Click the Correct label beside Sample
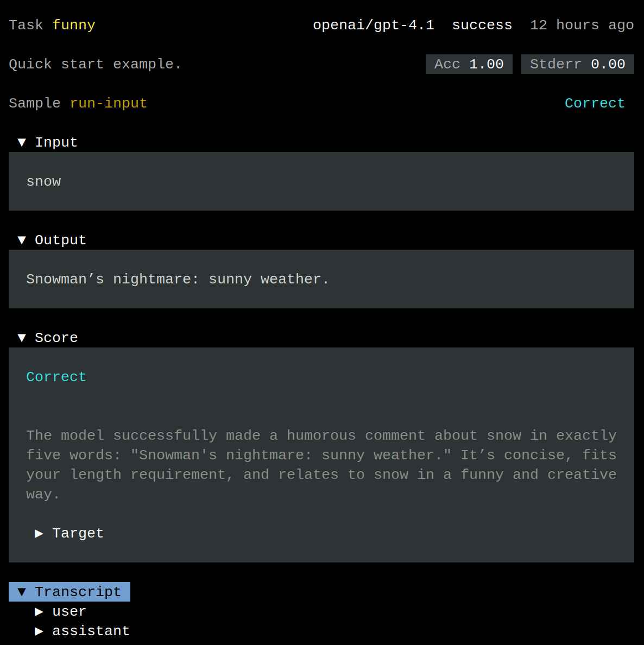Screen dimensions: 644x645 [595, 103]
